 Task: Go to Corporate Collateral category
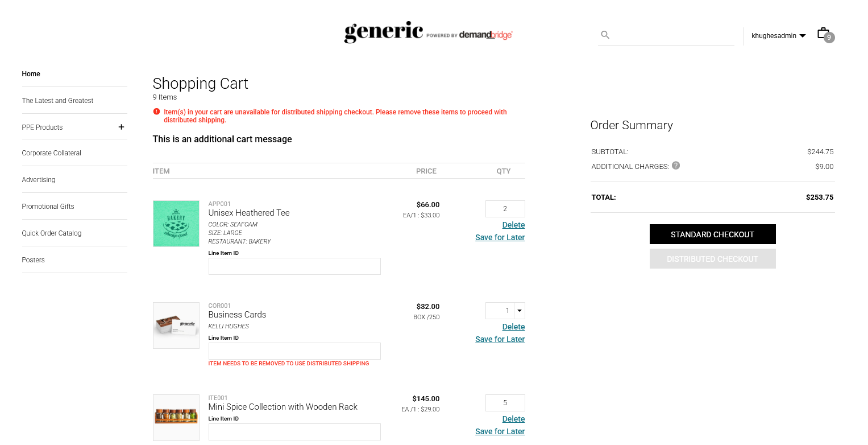click(x=52, y=153)
